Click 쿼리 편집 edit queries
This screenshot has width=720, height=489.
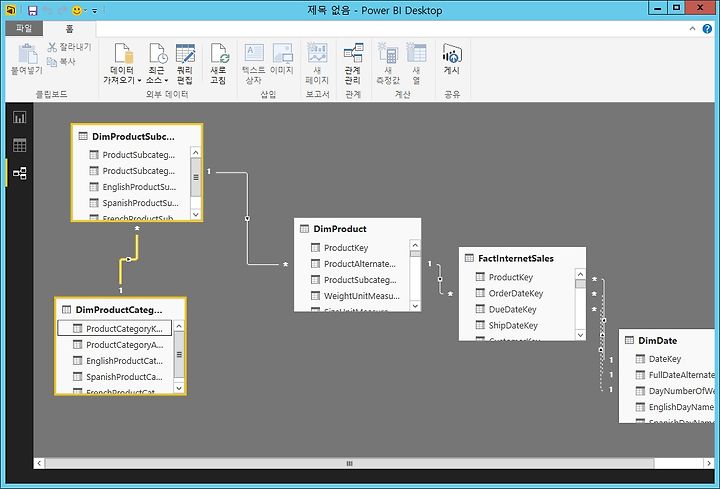tap(185, 64)
